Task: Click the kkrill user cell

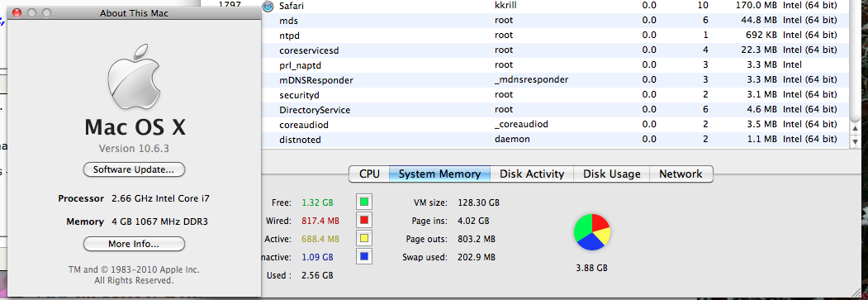Action: click(x=505, y=6)
